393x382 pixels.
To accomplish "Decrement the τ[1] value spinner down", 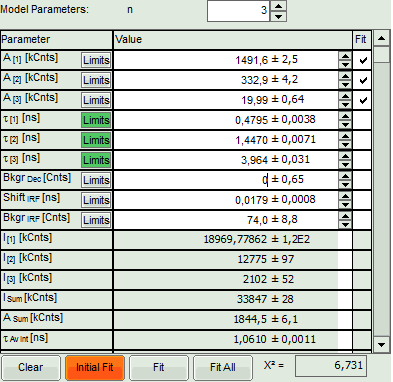I will tap(345, 124).
